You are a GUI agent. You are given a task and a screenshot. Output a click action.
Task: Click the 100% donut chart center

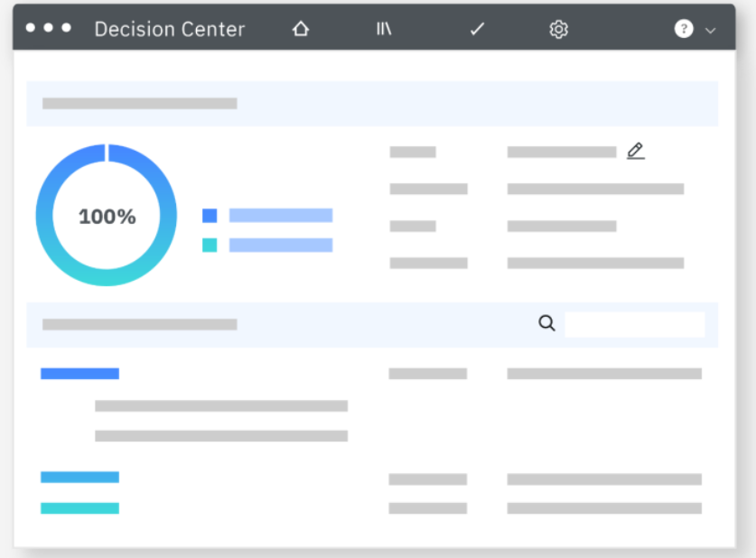coord(107,217)
